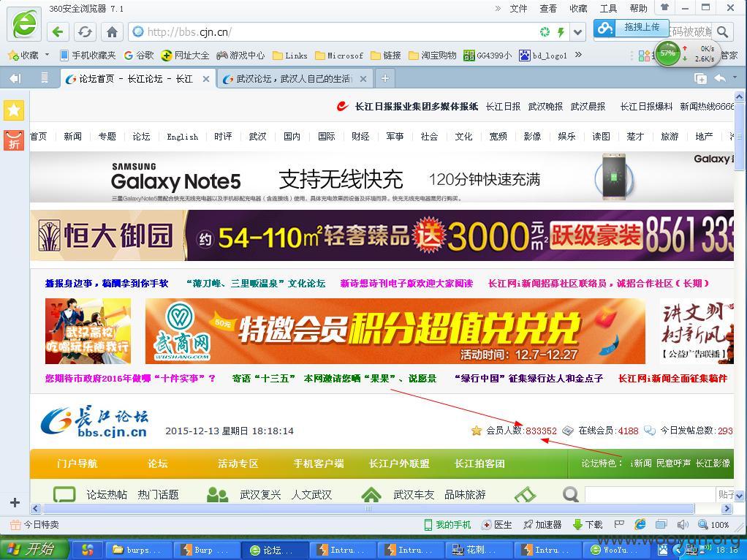
Task: Click the vertical scrollbar up arrow
Action: click(739, 97)
